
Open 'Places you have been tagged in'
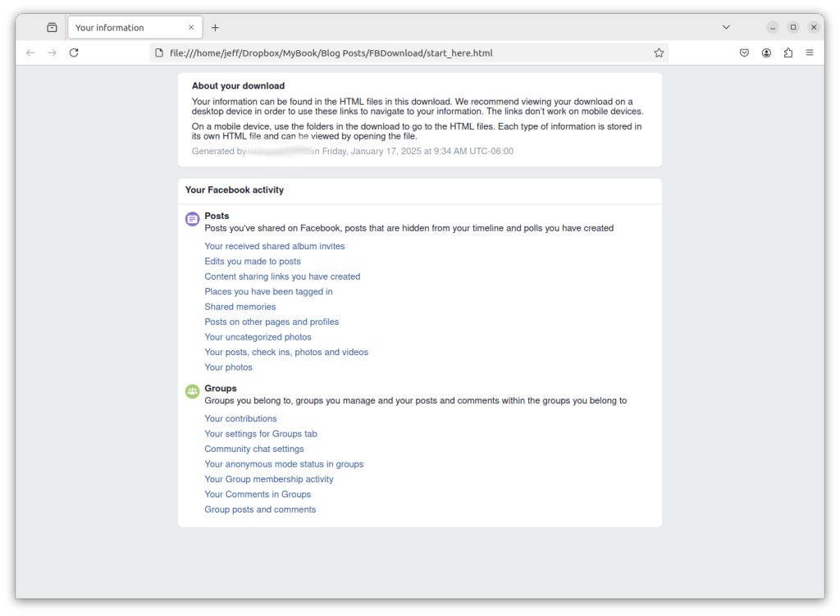[268, 291]
